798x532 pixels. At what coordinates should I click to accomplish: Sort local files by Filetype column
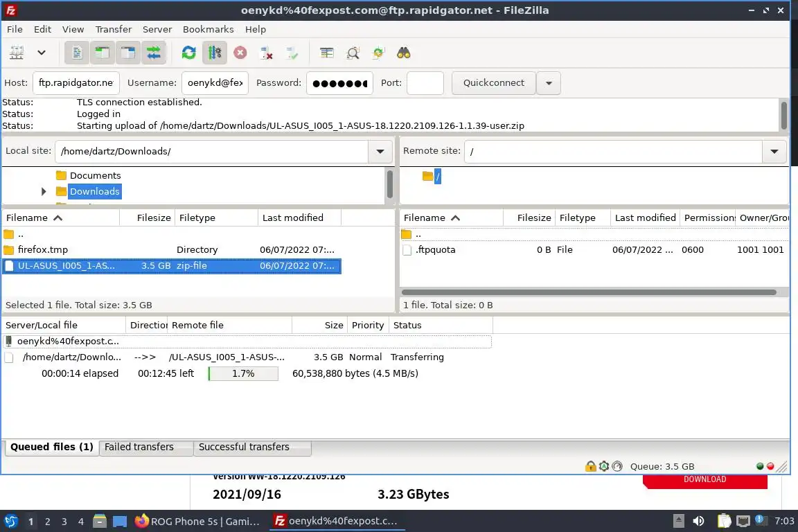(x=216, y=218)
